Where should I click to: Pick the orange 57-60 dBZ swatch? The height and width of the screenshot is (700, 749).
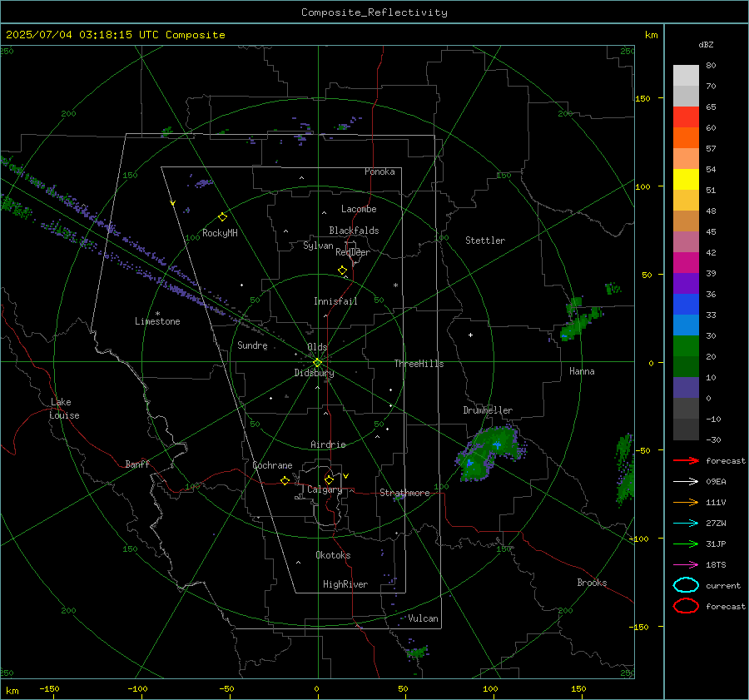[x=686, y=138]
